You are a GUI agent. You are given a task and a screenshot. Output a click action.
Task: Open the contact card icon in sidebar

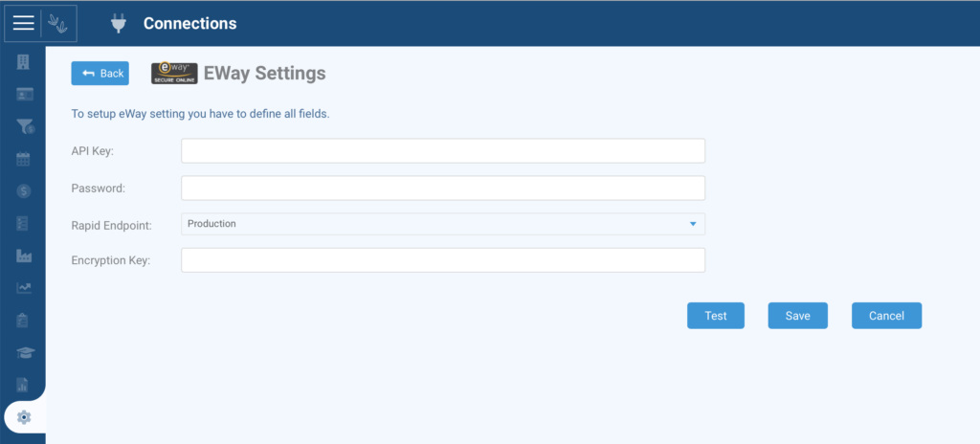(x=24, y=95)
